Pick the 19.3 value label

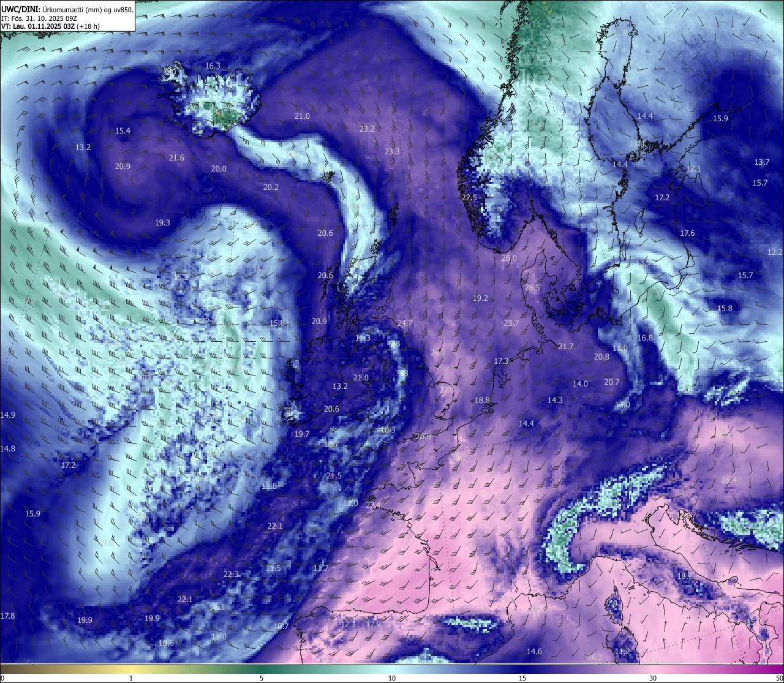162,222
